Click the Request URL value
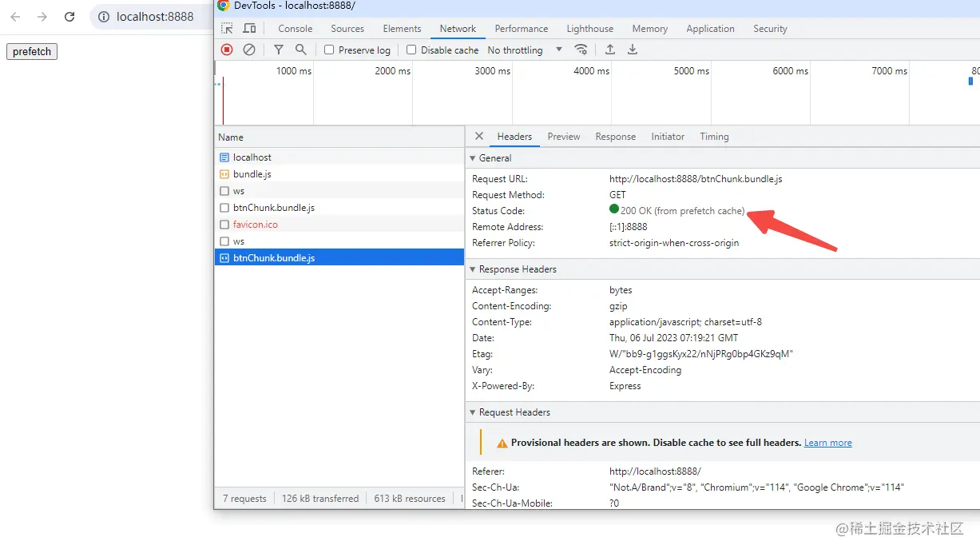This screenshot has width=980, height=553. click(696, 179)
